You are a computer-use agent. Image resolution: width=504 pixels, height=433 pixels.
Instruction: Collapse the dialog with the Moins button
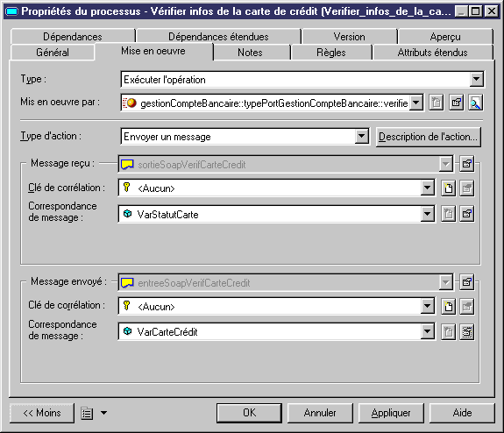pos(42,413)
